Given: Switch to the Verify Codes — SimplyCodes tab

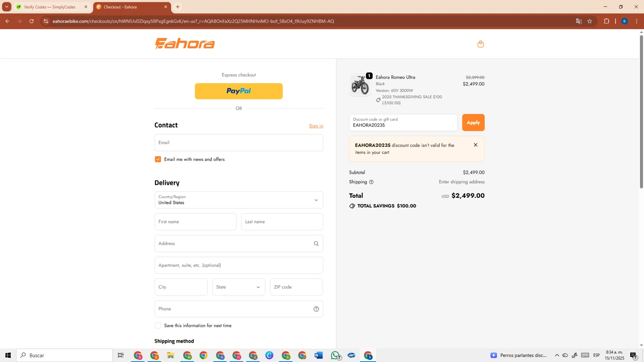Looking at the screenshot, I should point(50,7).
